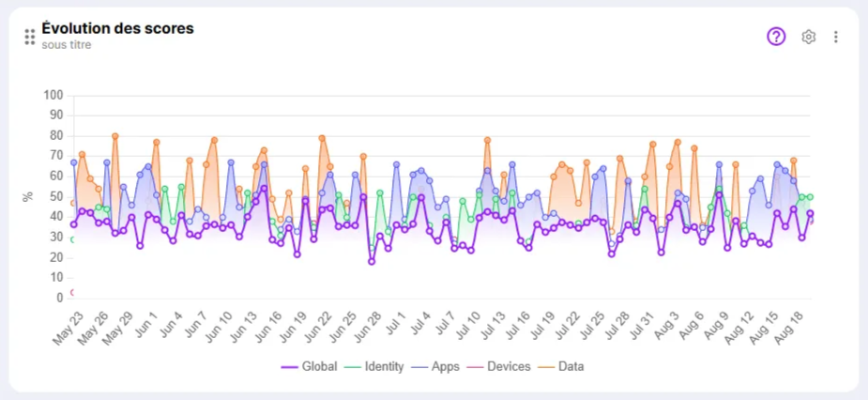Click the chart title Évolution des scores
Screen dimensions: 868x400
(118, 28)
